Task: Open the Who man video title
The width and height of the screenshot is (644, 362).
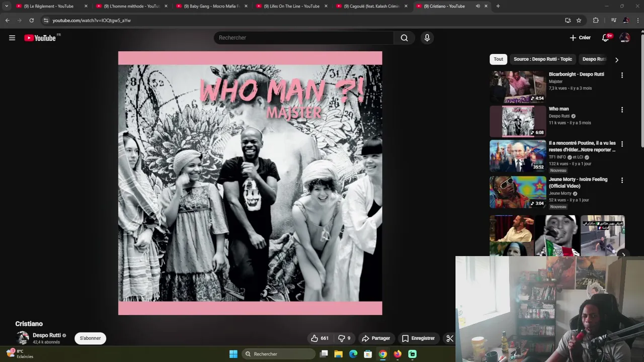Action: pyautogui.click(x=558, y=109)
